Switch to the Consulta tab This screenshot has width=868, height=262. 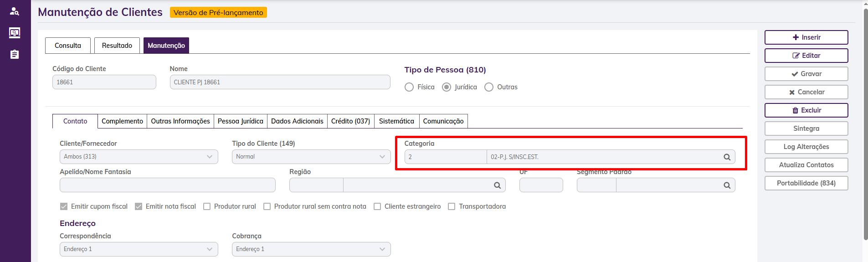[68, 46]
